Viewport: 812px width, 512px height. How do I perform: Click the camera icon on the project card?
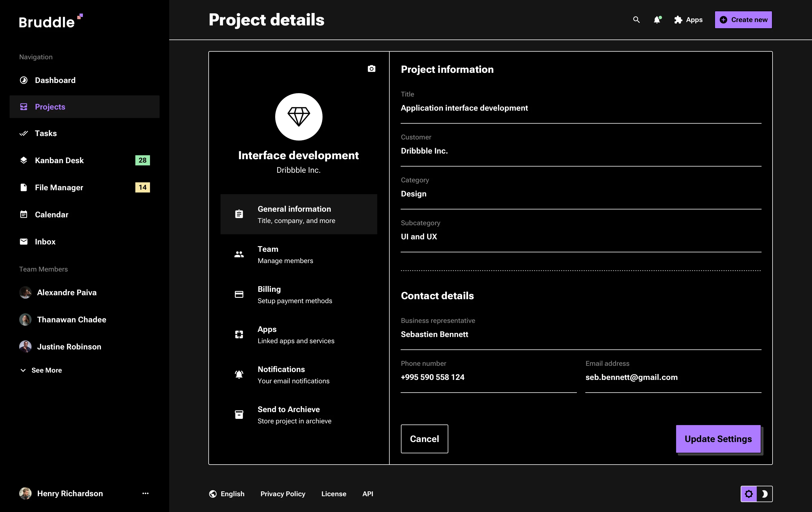coord(371,69)
